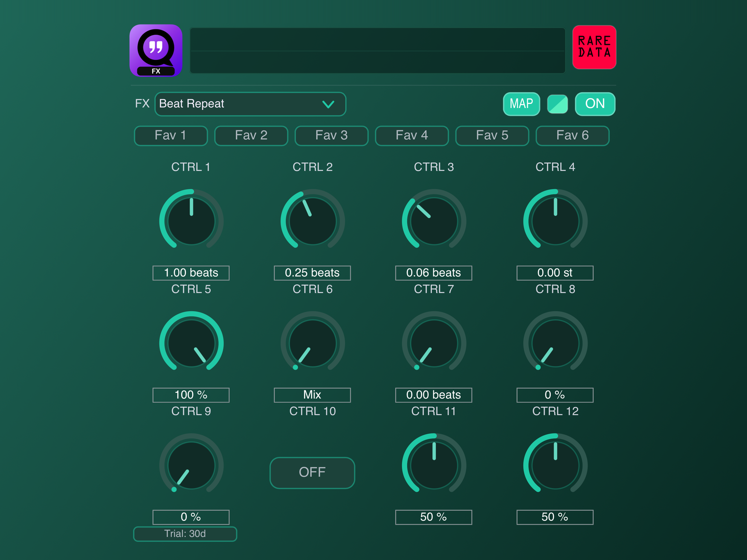Toggle the ON power button

[595, 104]
